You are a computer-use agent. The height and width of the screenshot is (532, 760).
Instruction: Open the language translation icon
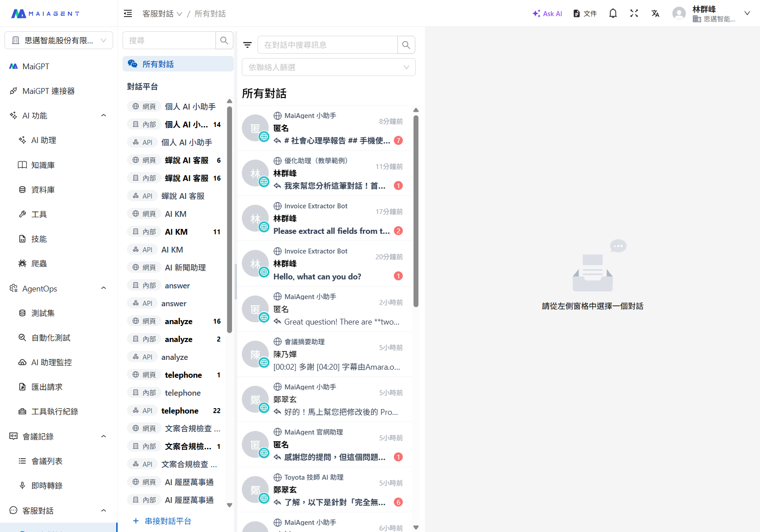click(655, 13)
